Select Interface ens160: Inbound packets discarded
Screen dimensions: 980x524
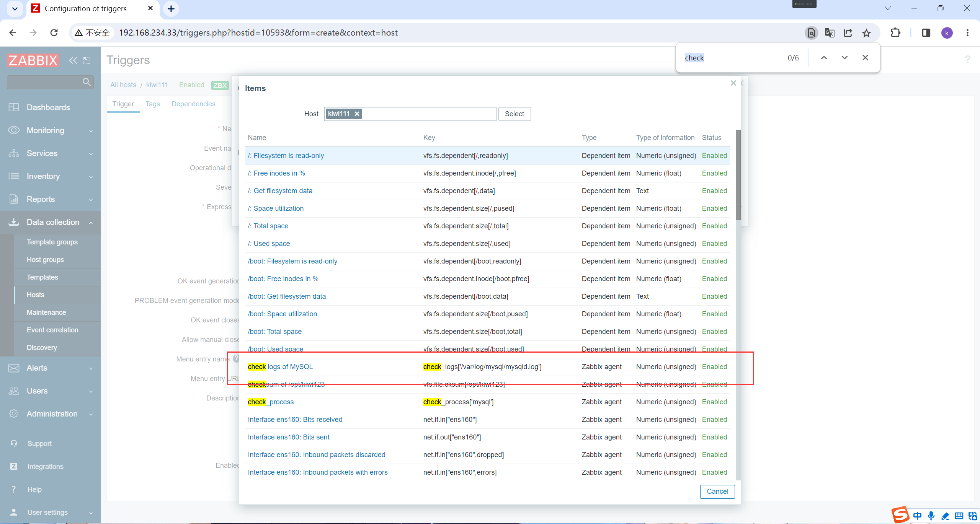point(317,455)
